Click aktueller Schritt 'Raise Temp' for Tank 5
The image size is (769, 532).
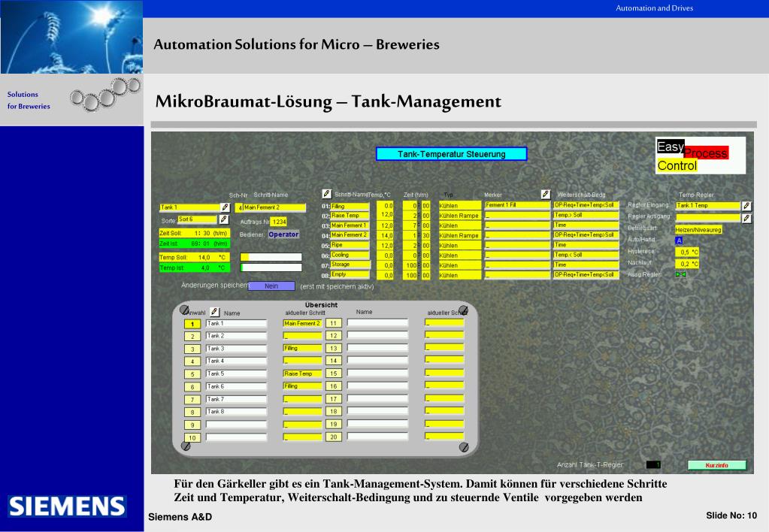[x=303, y=373]
